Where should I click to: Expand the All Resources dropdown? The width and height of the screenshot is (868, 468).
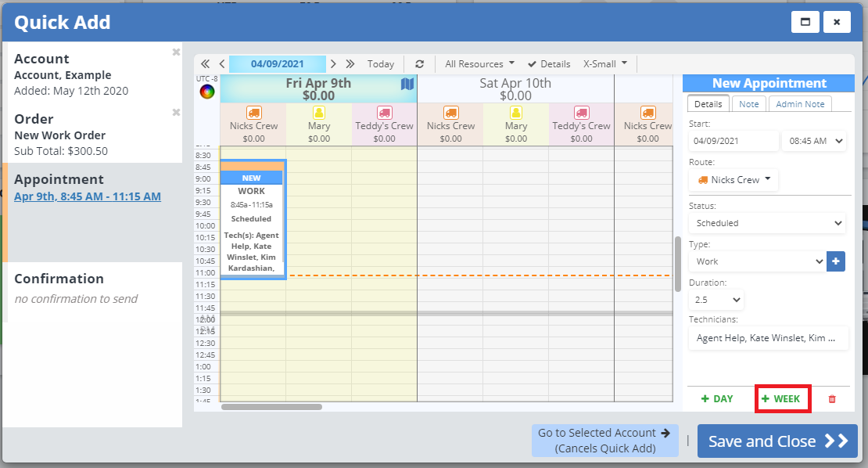click(479, 64)
